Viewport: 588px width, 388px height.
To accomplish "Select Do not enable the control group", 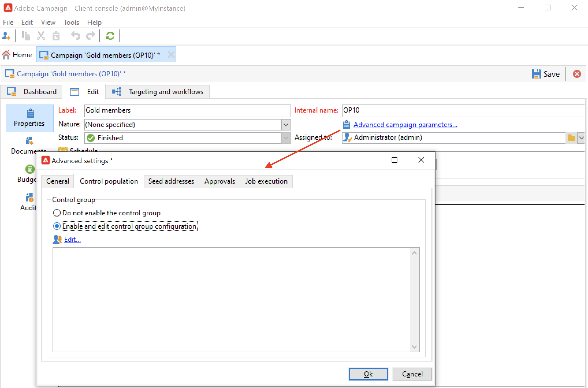I will (57, 213).
